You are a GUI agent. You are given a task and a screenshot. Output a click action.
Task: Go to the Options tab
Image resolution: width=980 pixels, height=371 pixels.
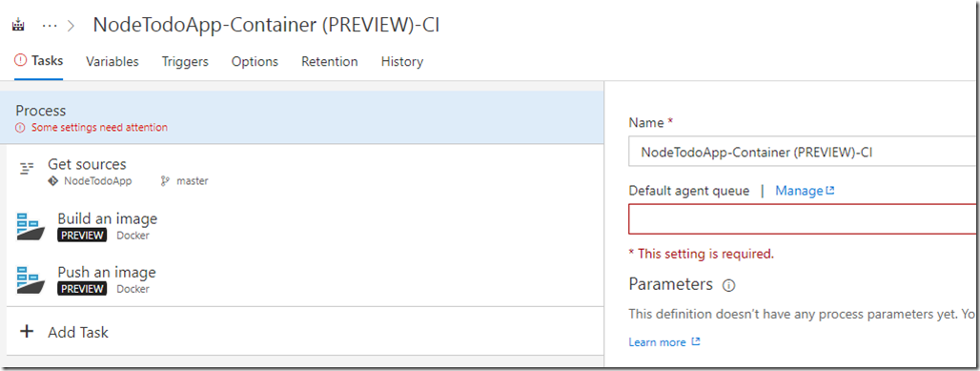click(255, 61)
